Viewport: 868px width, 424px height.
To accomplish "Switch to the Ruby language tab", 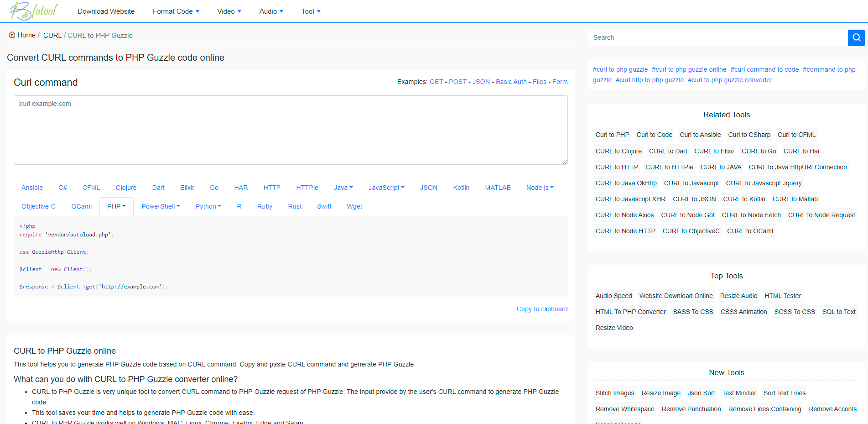I will pos(265,206).
